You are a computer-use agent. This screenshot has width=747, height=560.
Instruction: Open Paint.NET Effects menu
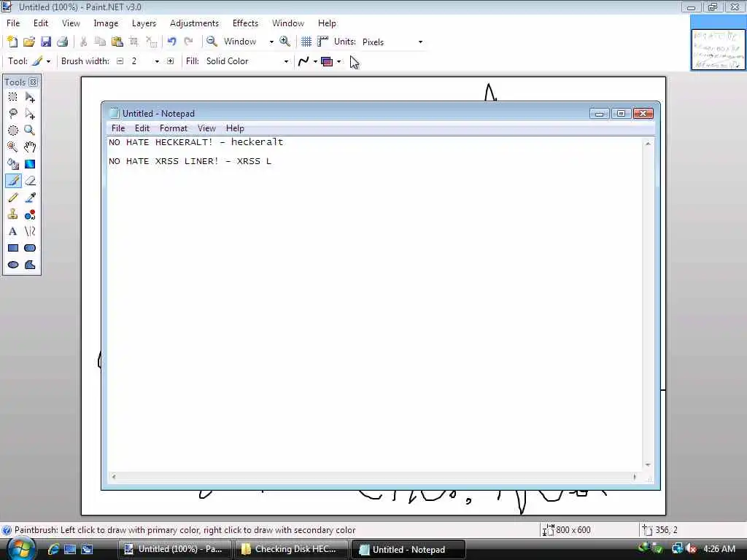click(x=245, y=23)
